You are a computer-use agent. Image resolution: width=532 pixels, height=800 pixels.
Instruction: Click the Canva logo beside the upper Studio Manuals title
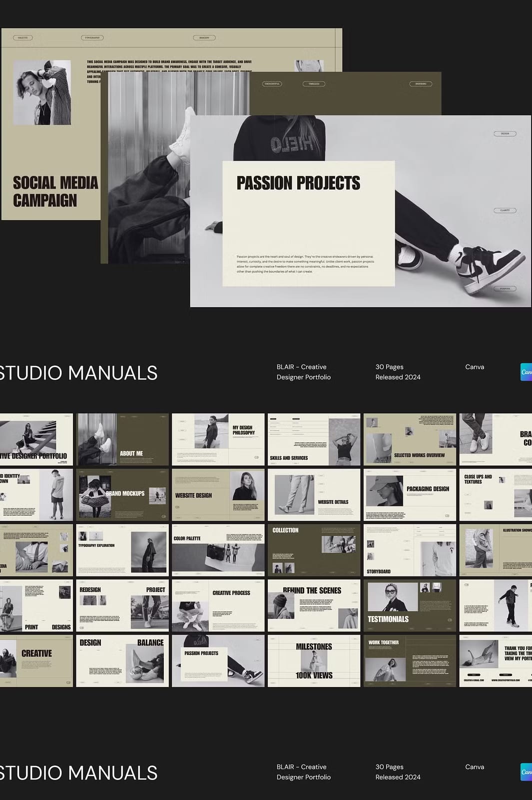pyautogui.click(x=526, y=372)
